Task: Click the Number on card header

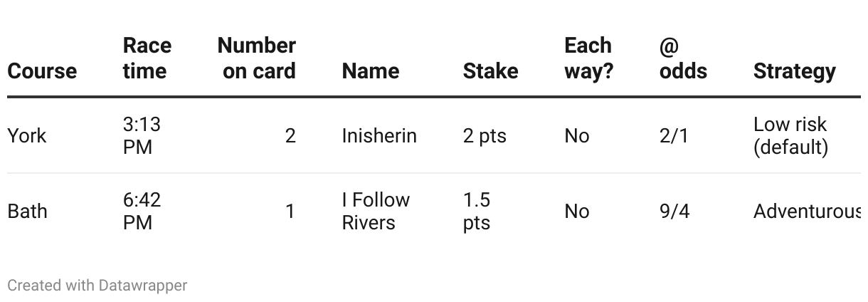Action: tap(256, 58)
